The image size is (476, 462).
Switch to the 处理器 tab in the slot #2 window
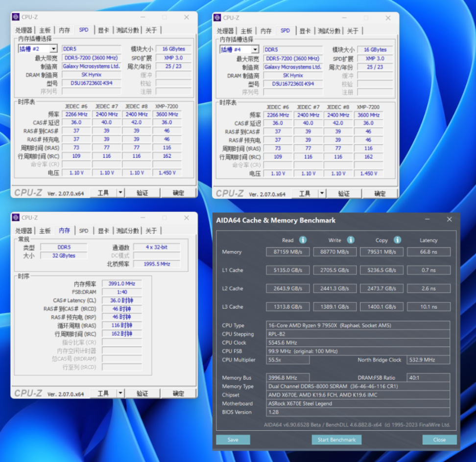pyautogui.click(x=24, y=30)
